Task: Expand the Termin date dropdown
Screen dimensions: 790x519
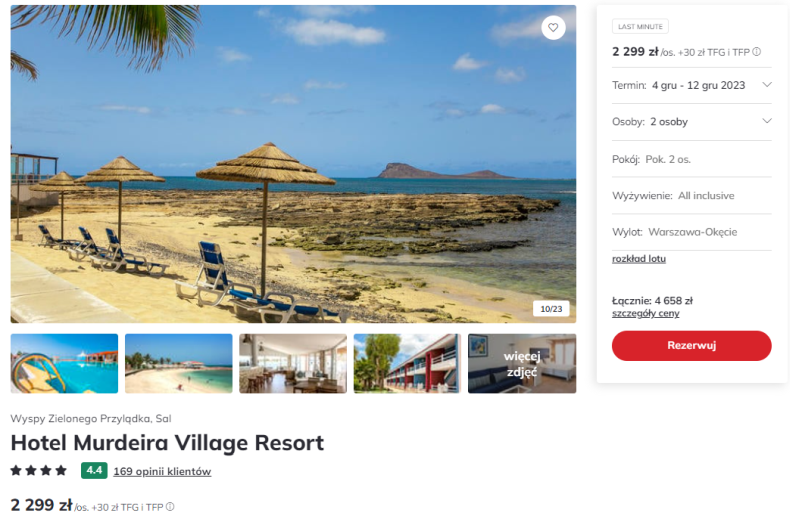Action: click(691, 85)
